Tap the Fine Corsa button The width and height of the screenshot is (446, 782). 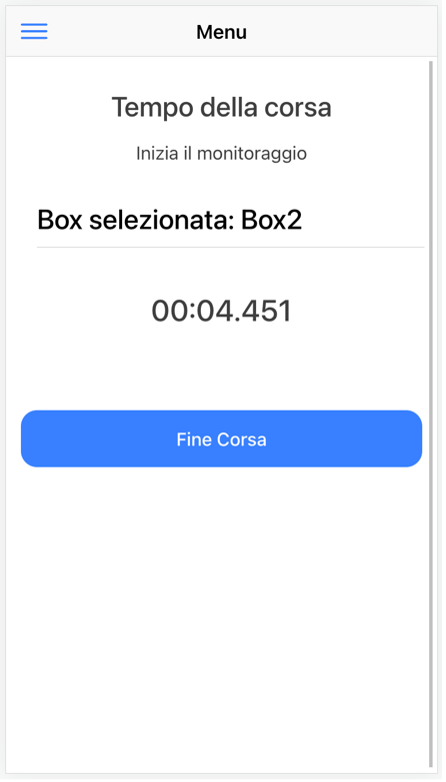tap(222, 439)
